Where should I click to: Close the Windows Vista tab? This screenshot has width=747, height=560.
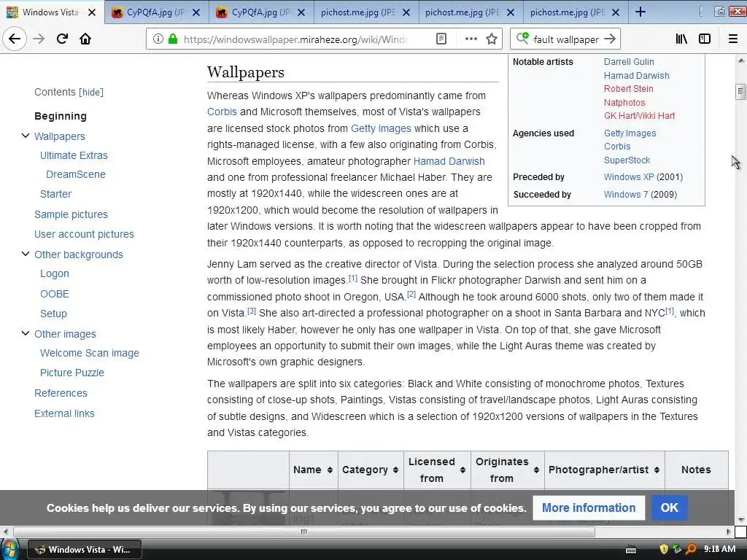[92, 13]
